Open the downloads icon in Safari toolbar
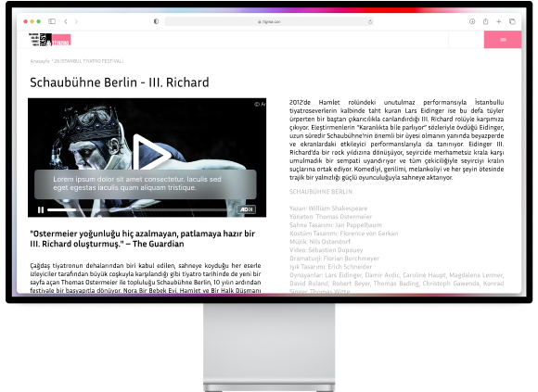Screen dimensions: 538x392 [472, 21]
